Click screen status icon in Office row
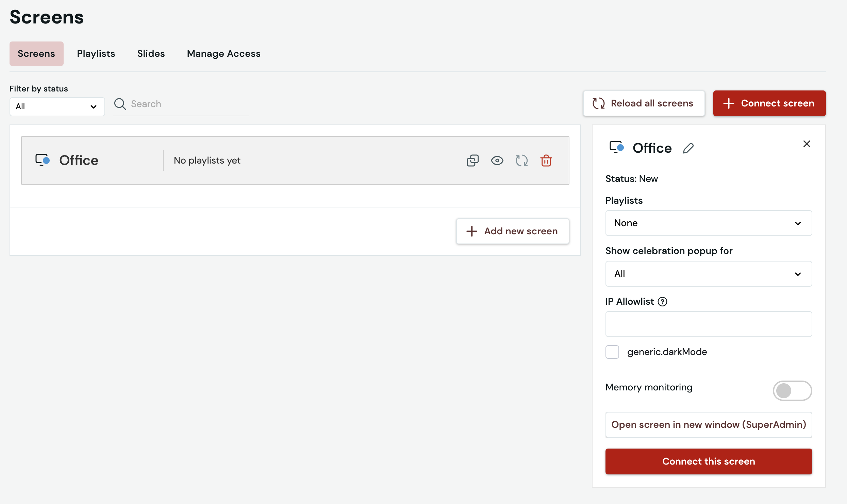Viewport: 847px width, 504px height. click(x=43, y=160)
